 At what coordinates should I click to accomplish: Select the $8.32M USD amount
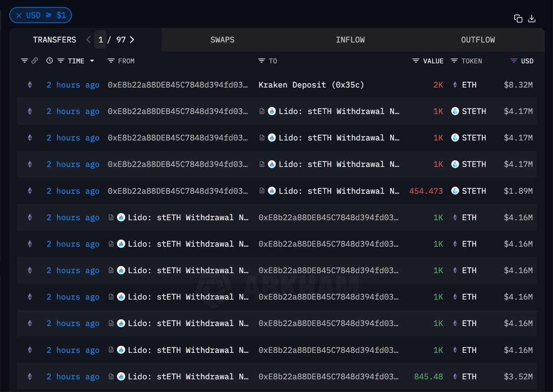point(518,85)
